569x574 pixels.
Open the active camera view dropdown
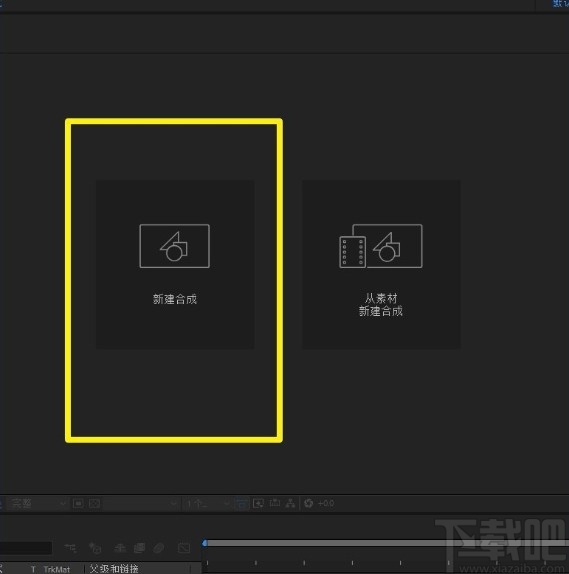pos(141,504)
